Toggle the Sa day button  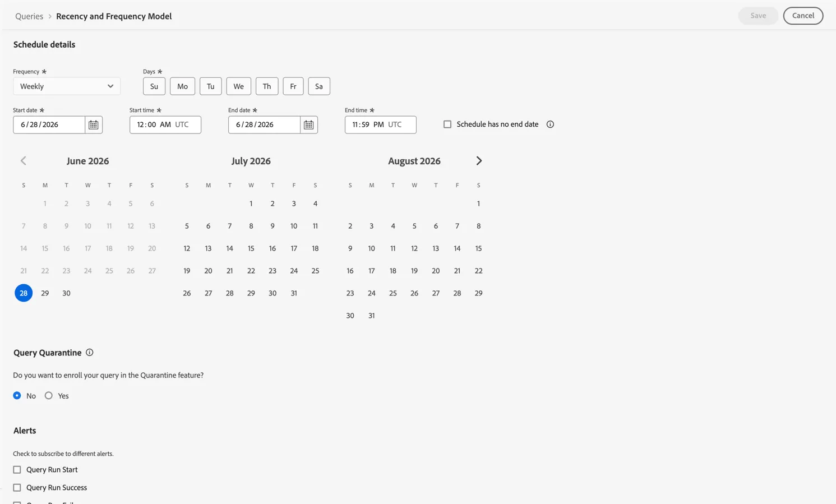pyautogui.click(x=319, y=86)
